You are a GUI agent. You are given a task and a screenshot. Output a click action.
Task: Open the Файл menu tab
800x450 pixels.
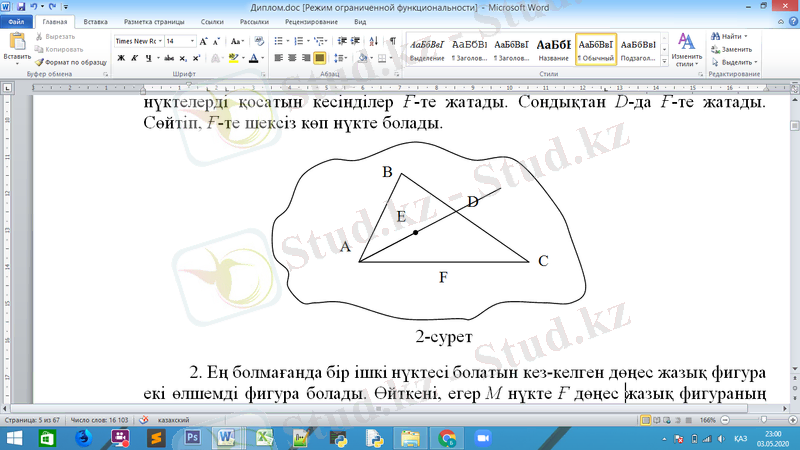coord(17,20)
